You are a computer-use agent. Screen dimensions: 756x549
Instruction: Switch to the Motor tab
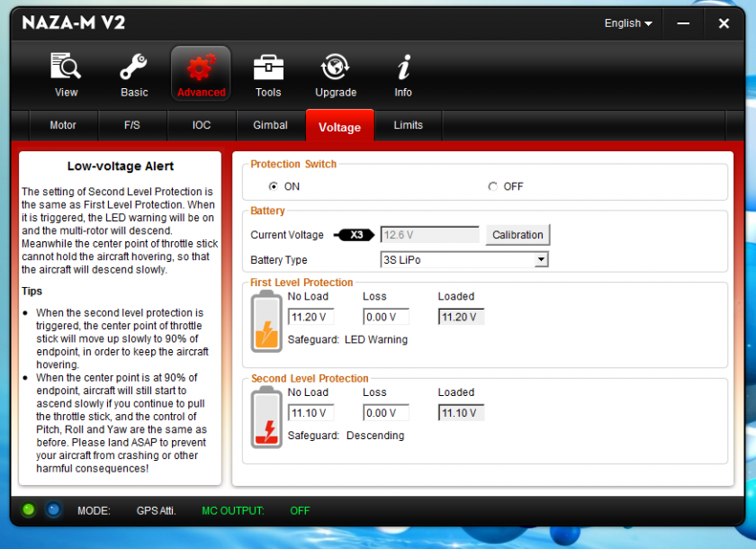click(63, 125)
